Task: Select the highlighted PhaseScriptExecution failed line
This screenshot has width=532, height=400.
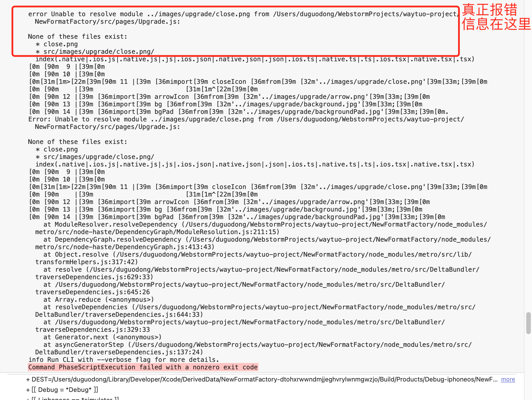Action: [x=143, y=367]
